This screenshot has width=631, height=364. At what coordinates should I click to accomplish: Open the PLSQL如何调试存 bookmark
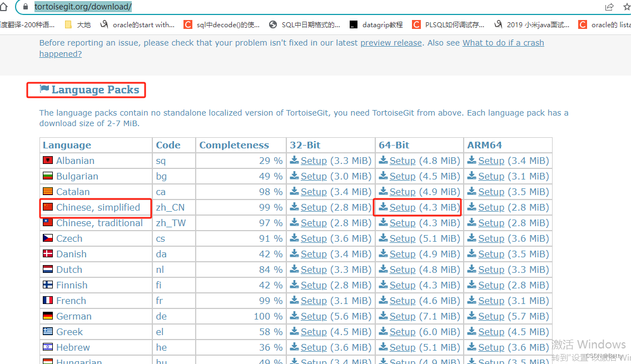[x=448, y=25]
